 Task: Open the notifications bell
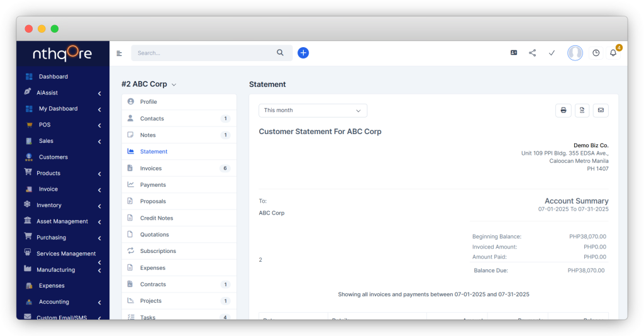coord(613,53)
